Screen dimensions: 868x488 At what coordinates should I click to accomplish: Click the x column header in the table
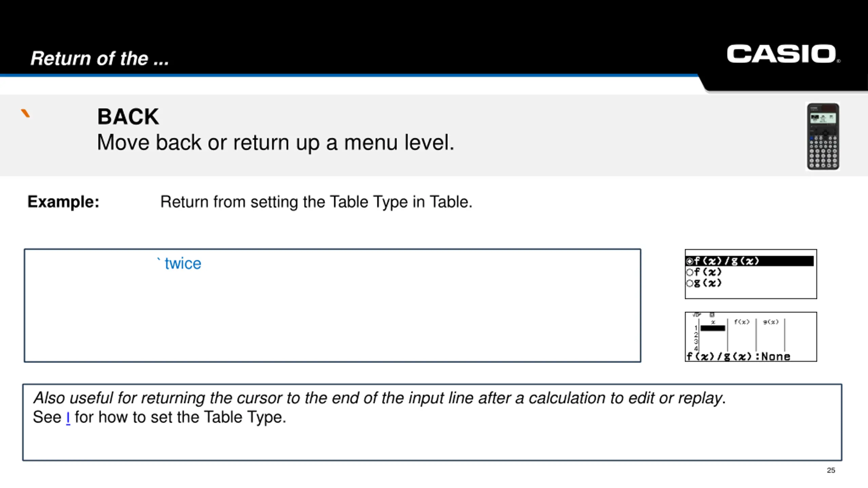[713, 322]
